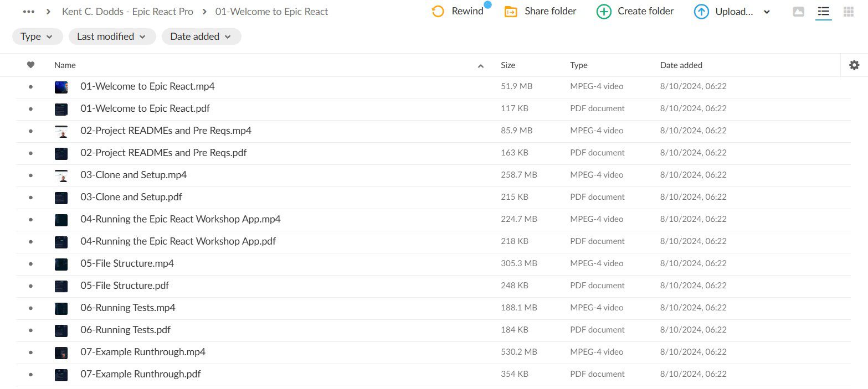Image resolution: width=868 pixels, height=389 pixels.
Task: Toggle favorite dot for 03-Clone and Setup.mp4
Action: pyautogui.click(x=30, y=175)
